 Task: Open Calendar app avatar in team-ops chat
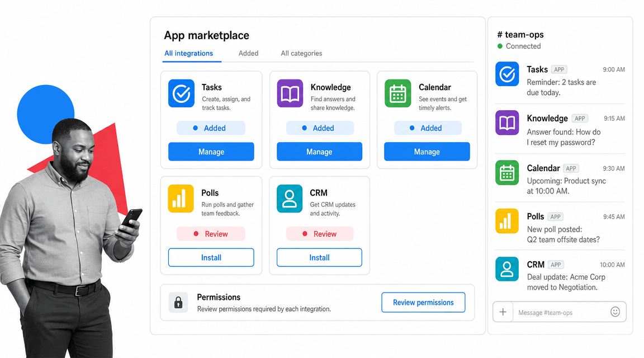(x=507, y=173)
